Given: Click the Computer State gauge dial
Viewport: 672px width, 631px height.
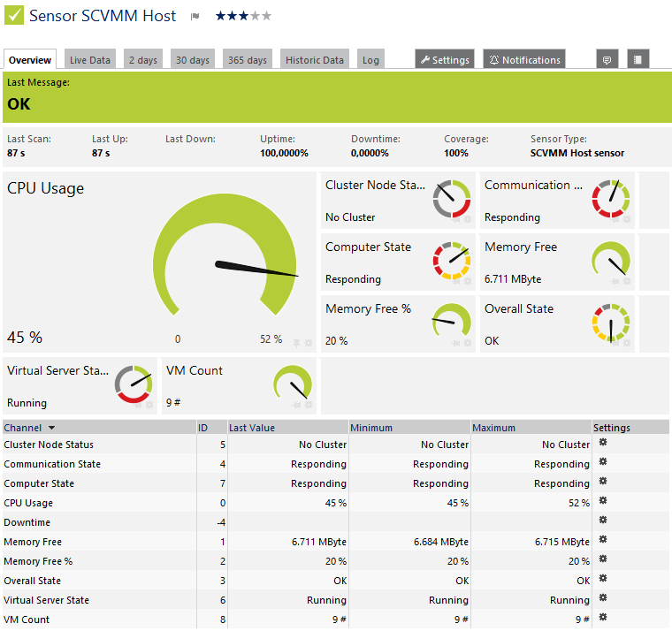Looking at the screenshot, I should 452,261.
